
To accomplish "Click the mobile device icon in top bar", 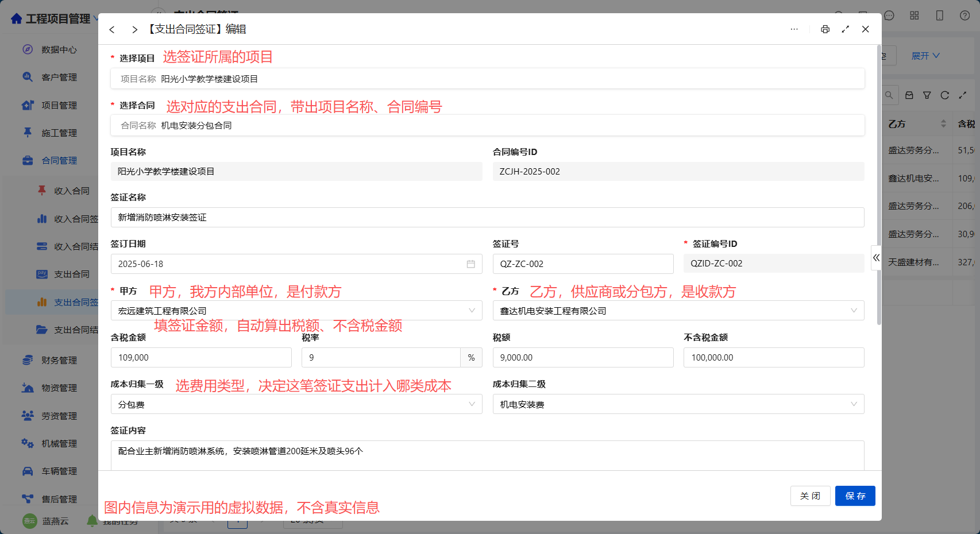I will click(940, 16).
